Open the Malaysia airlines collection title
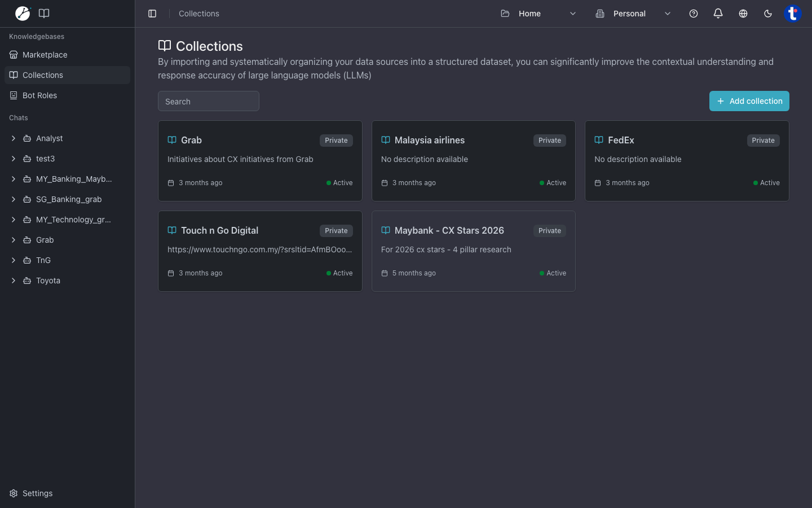The image size is (812, 508). [430, 140]
